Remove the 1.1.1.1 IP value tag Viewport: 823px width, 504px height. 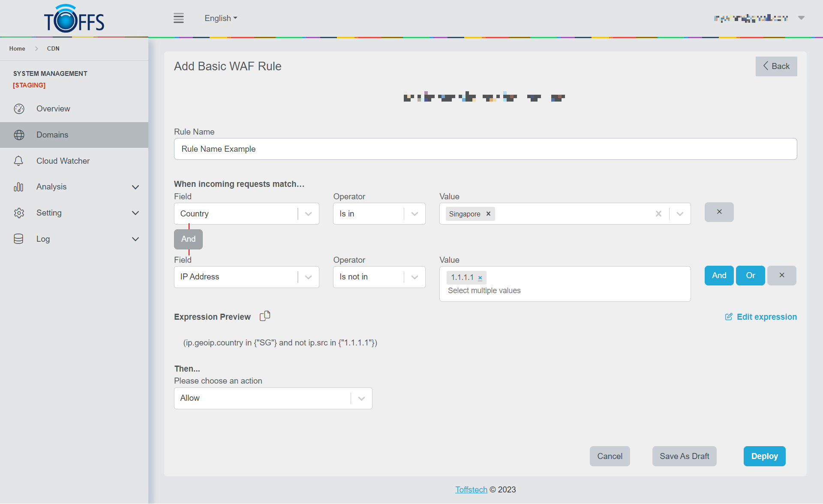[480, 278]
